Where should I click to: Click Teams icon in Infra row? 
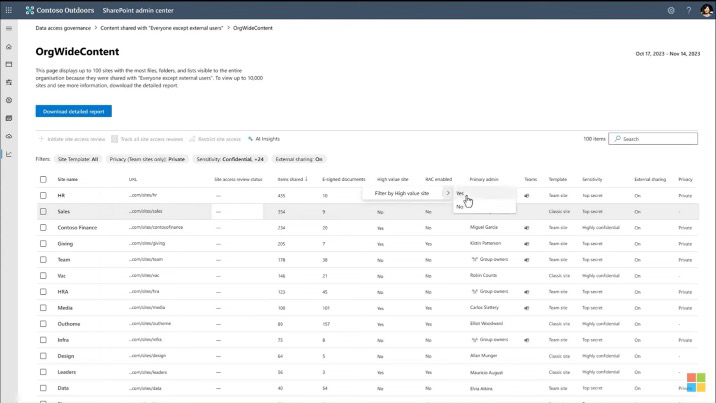click(526, 340)
